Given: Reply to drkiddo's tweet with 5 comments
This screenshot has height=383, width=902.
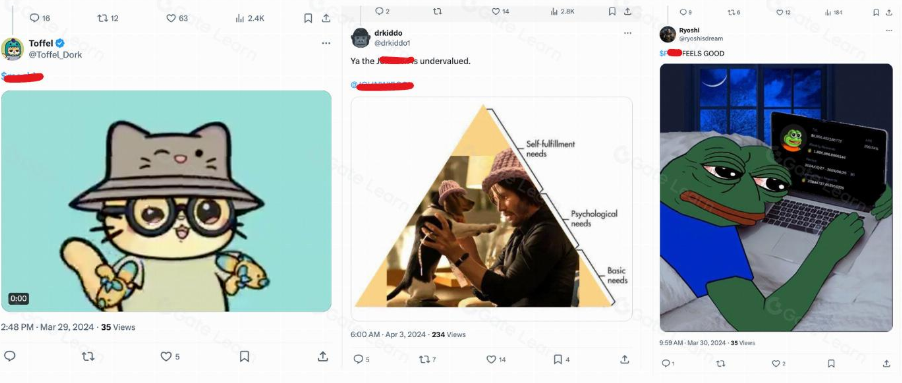Looking at the screenshot, I should coord(361,359).
